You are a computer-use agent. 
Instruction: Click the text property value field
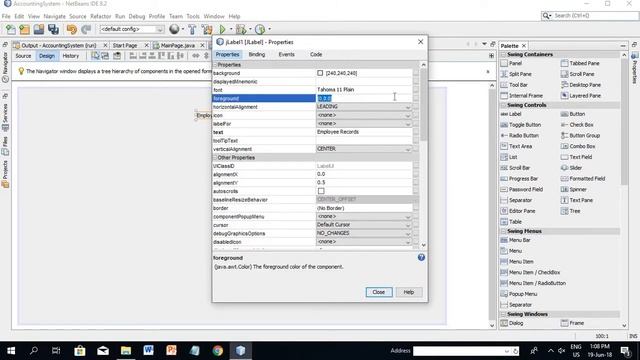(364, 132)
